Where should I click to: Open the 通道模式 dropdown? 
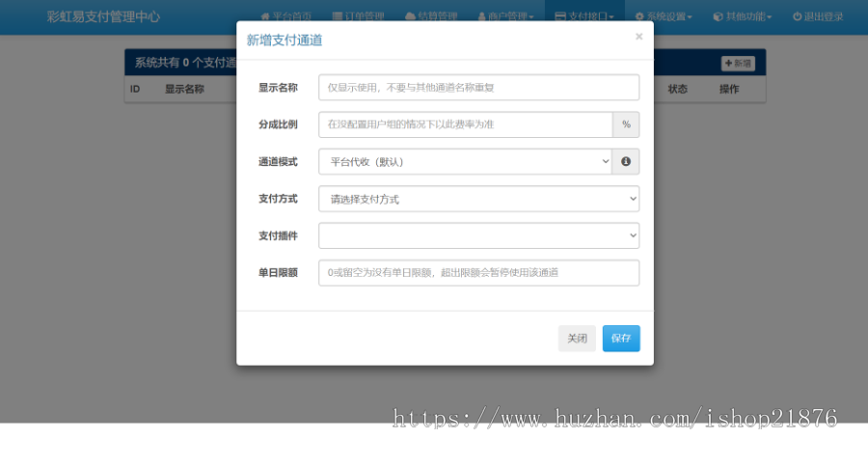[465, 162]
